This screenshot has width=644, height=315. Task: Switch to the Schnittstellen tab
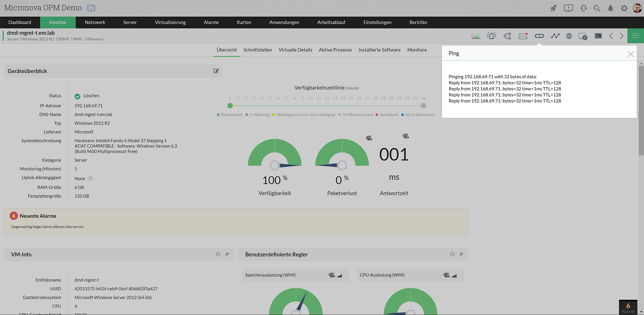point(258,50)
